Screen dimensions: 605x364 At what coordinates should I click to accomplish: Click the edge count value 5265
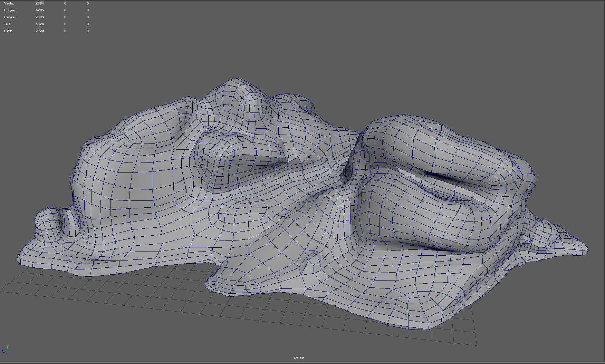click(40, 10)
